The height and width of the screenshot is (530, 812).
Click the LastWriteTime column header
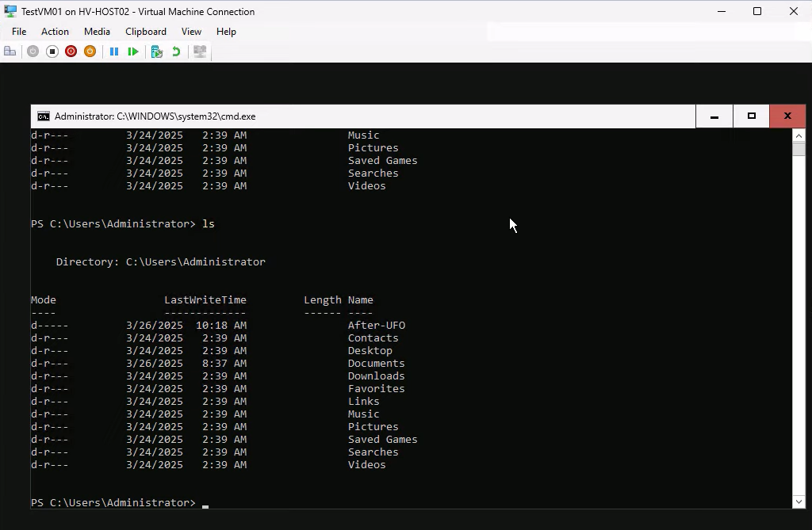click(205, 299)
